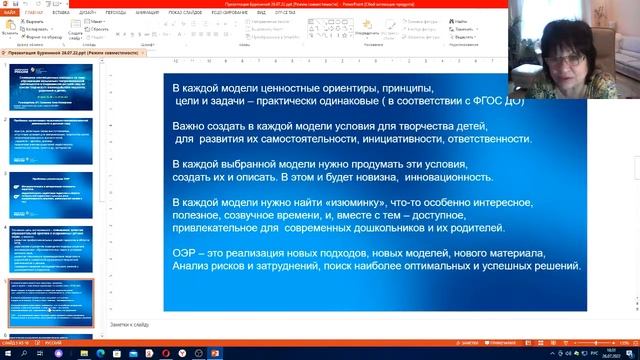Open the Макет (Layout) dropdown
640x360 pixels.
[x=95, y=21]
